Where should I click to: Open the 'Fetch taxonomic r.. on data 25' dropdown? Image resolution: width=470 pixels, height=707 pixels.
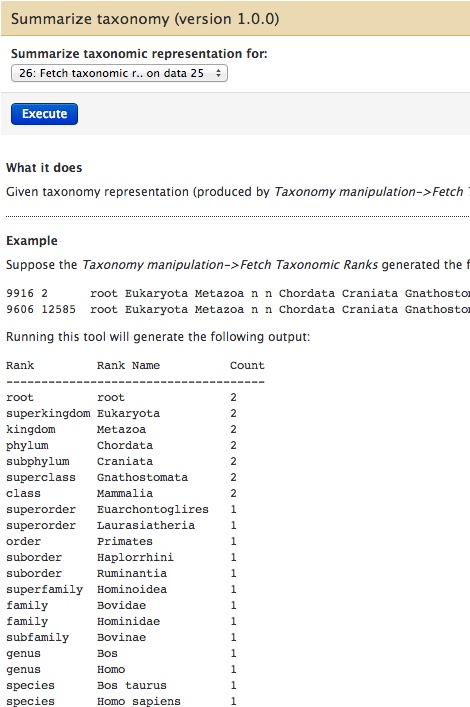[119, 73]
